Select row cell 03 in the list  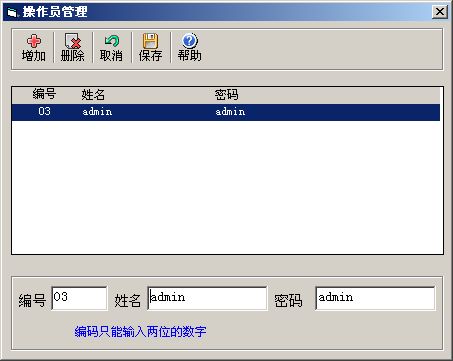pyautogui.click(x=44, y=111)
